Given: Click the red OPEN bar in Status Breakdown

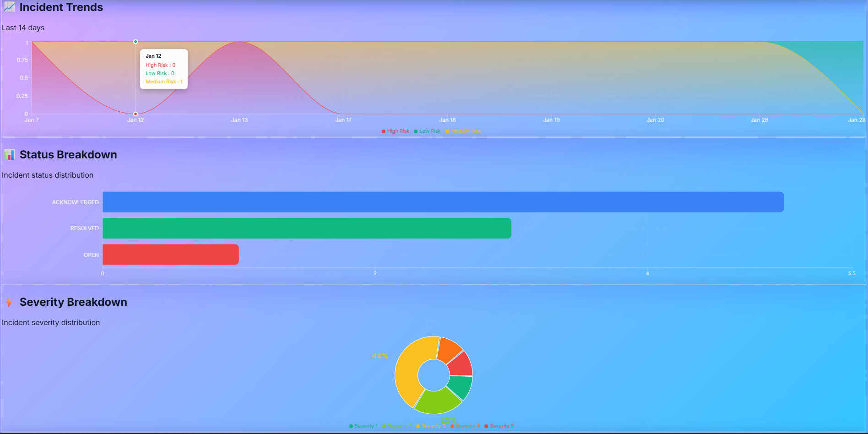Looking at the screenshot, I should click(x=169, y=255).
